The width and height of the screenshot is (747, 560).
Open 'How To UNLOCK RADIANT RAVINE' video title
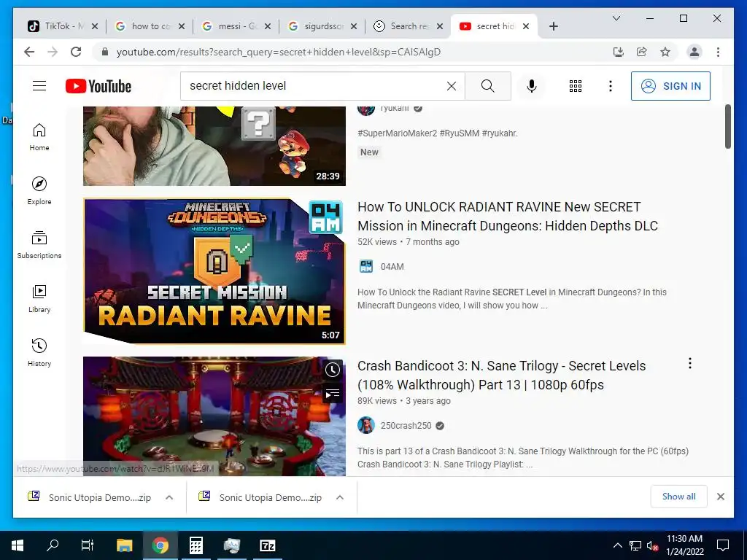pos(508,216)
